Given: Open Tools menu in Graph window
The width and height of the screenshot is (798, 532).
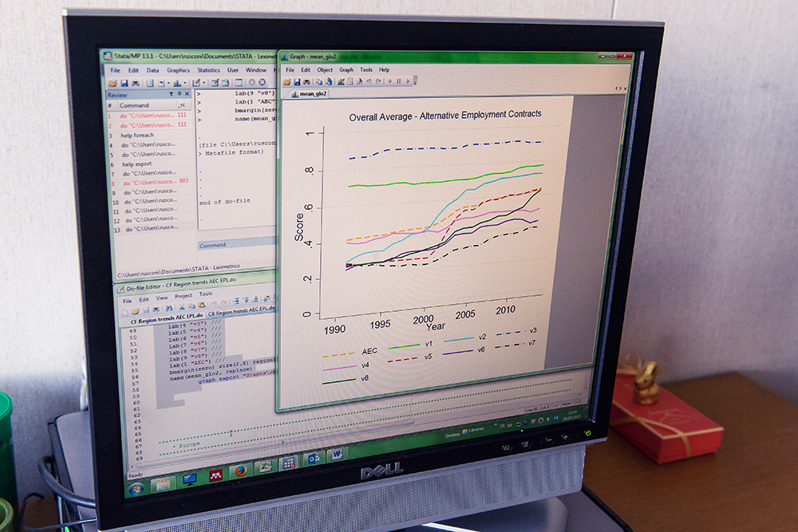Looking at the screenshot, I should pyautogui.click(x=366, y=69).
